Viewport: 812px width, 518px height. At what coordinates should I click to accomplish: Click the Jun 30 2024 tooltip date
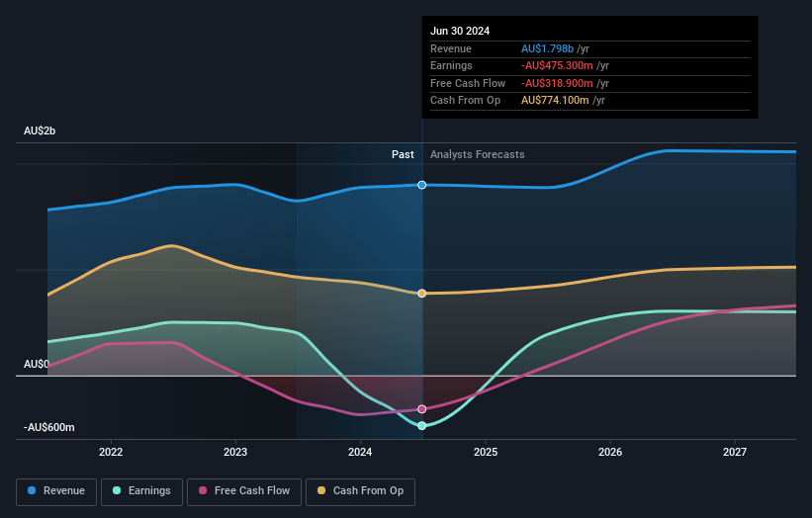point(460,31)
